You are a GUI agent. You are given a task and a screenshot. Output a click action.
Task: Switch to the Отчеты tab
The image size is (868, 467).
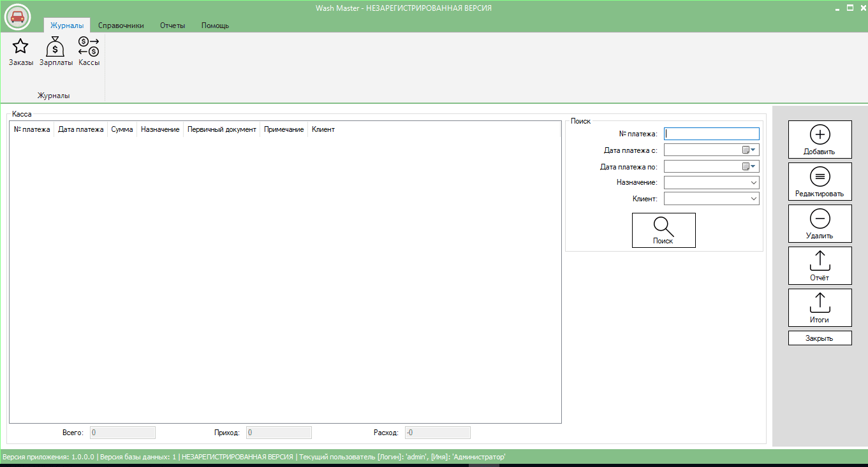tap(173, 25)
